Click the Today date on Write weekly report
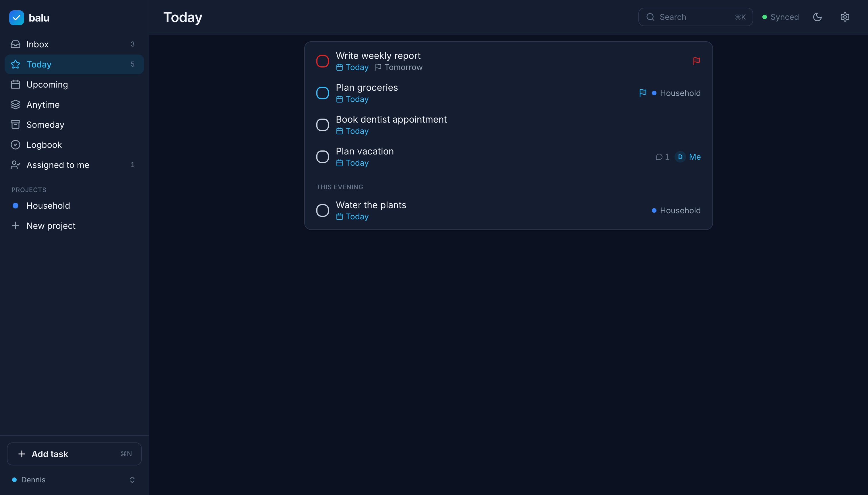 357,67
